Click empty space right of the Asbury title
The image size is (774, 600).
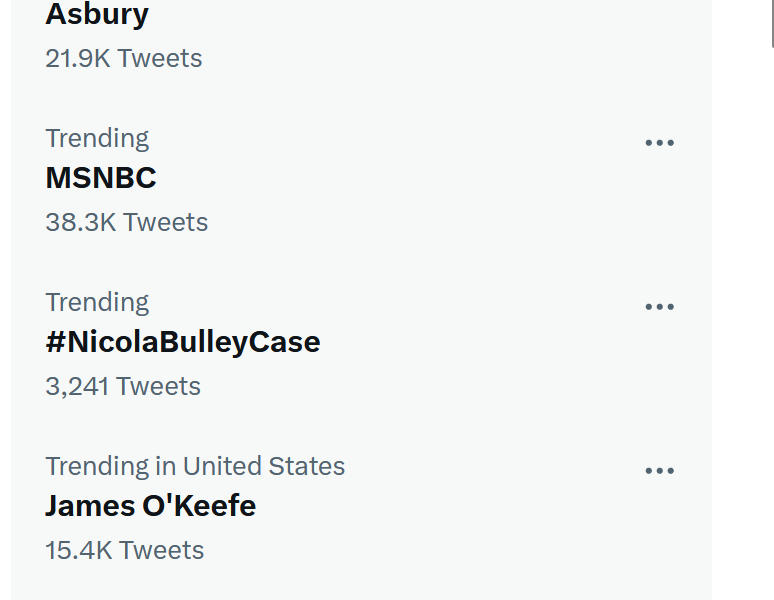tap(400, 15)
